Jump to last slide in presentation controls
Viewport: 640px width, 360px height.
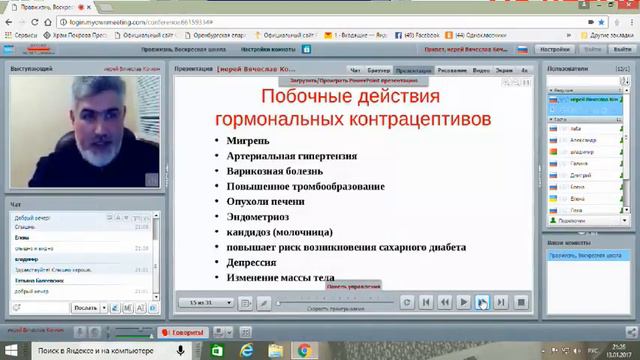coord(501,302)
